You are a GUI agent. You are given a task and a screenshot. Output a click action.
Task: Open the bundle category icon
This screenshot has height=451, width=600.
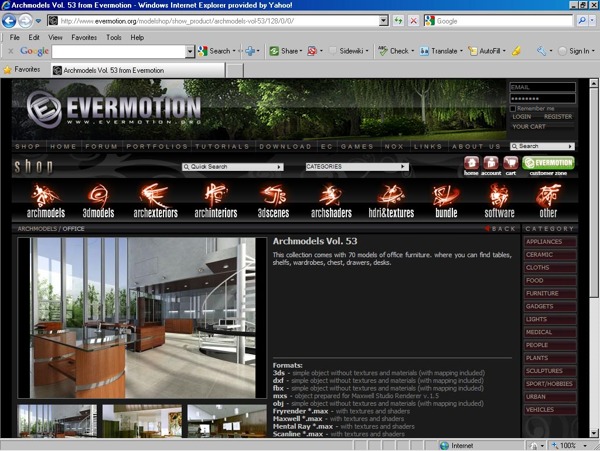[446, 201]
